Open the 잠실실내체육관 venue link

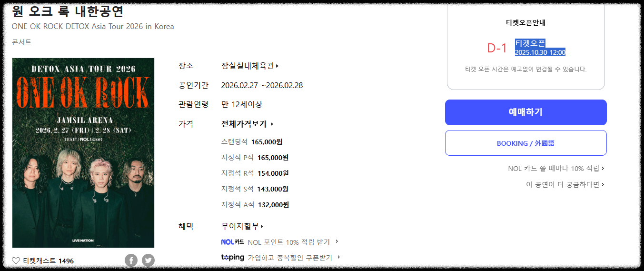pyautogui.click(x=250, y=66)
